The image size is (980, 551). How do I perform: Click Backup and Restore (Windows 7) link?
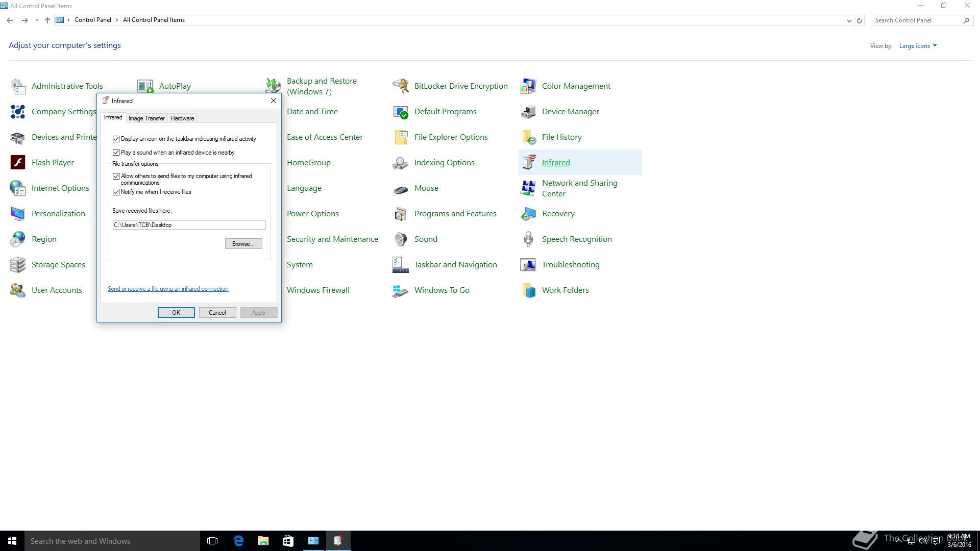(322, 86)
